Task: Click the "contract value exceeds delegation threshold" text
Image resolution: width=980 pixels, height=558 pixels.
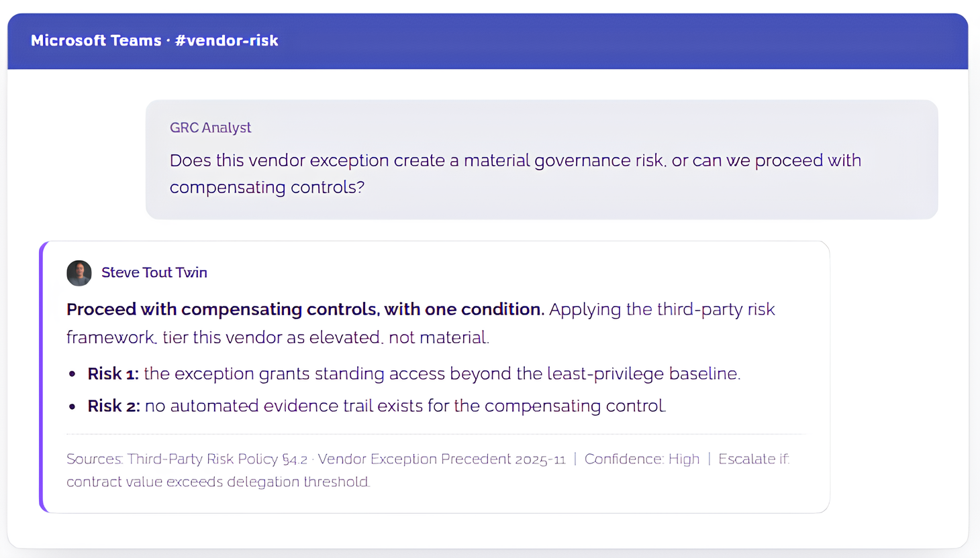Action: point(218,482)
